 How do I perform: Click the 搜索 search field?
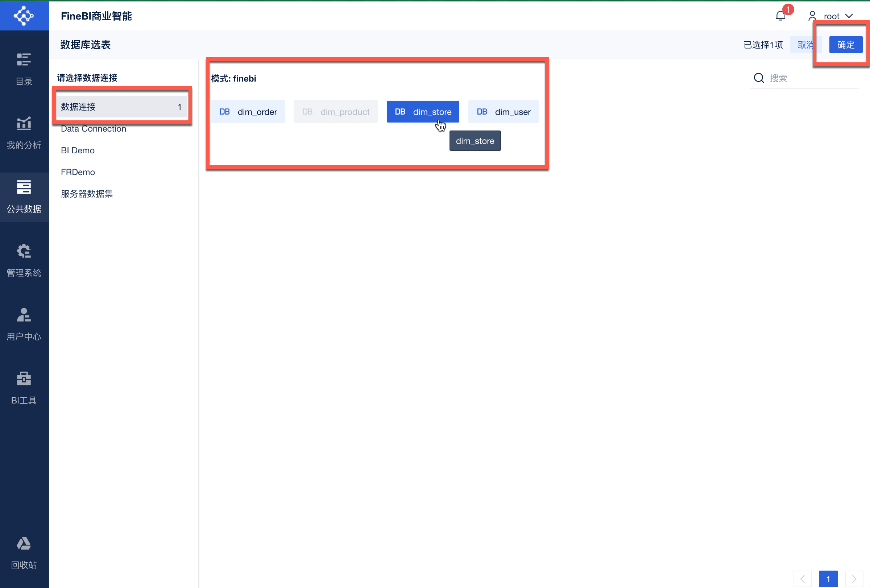(x=809, y=78)
